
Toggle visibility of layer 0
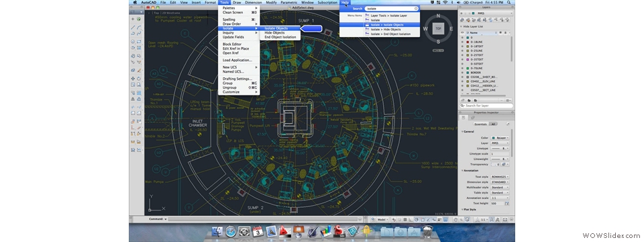[462, 38]
